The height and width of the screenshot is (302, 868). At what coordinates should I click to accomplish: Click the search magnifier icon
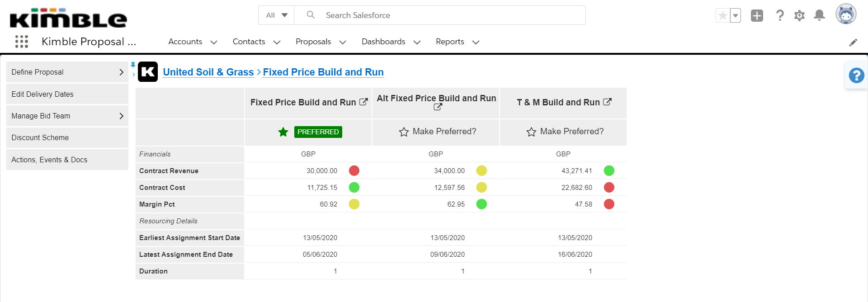(x=311, y=15)
